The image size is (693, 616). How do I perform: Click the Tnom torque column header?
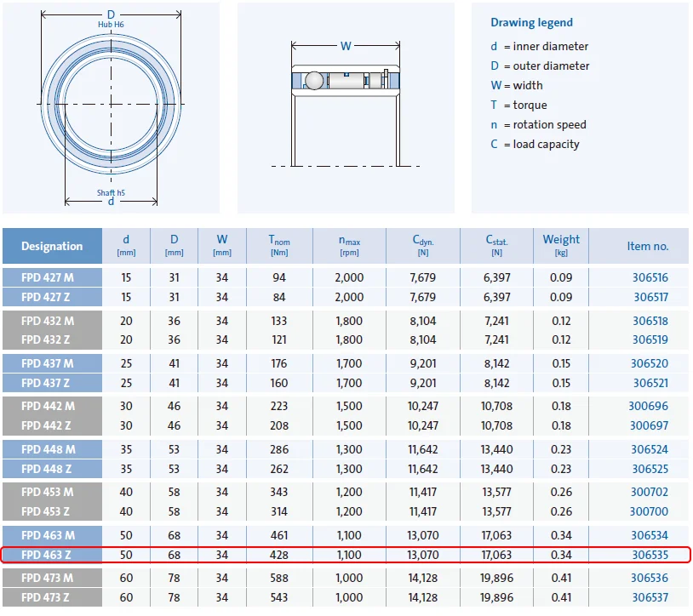pos(279,246)
